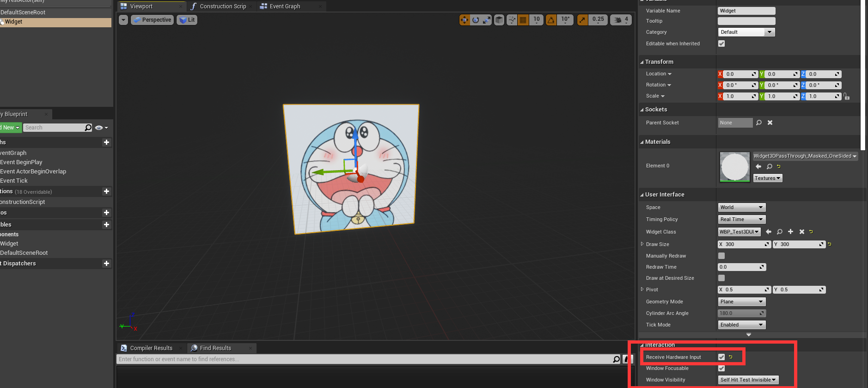The image size is (868, 388).
Task: Toggle the Receive Hardware Input checkbox
Action: pos(721,357)
